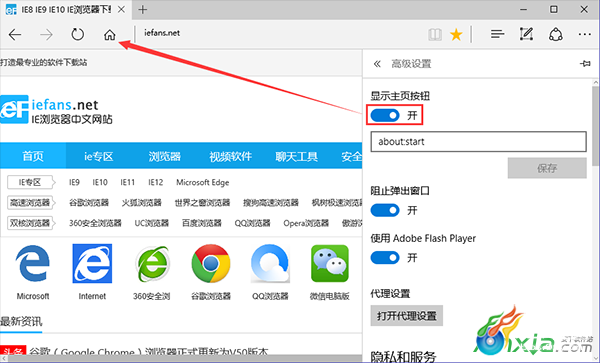Open reading view book icon
Viewport: 600px width, 363px height.
(435, 35)
